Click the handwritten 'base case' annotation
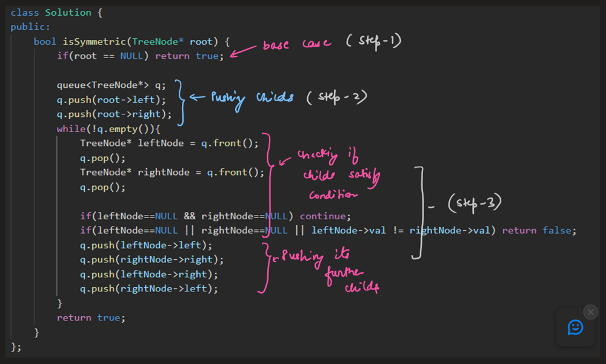606x364 pixels. click(x=296, y=45)
